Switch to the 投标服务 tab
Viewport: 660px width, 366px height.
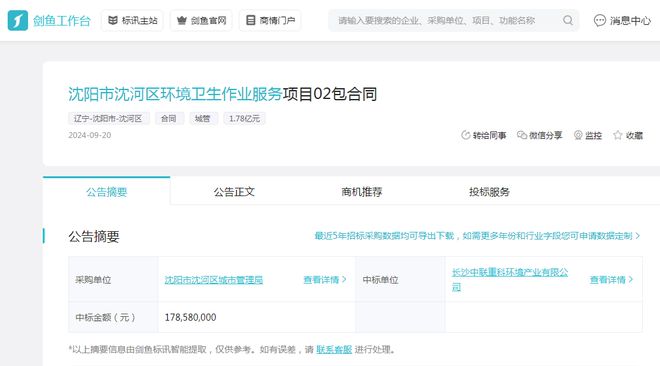[x=489, y=192]
